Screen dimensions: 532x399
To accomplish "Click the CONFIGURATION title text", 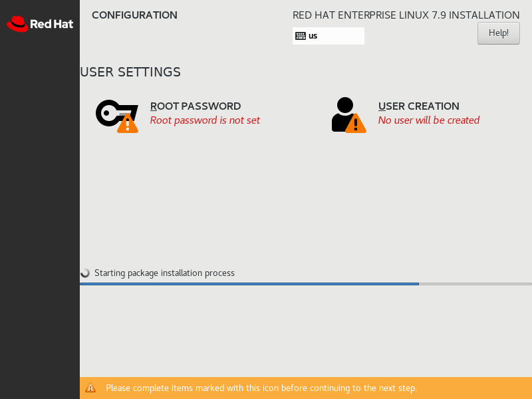I will (135, 15).
